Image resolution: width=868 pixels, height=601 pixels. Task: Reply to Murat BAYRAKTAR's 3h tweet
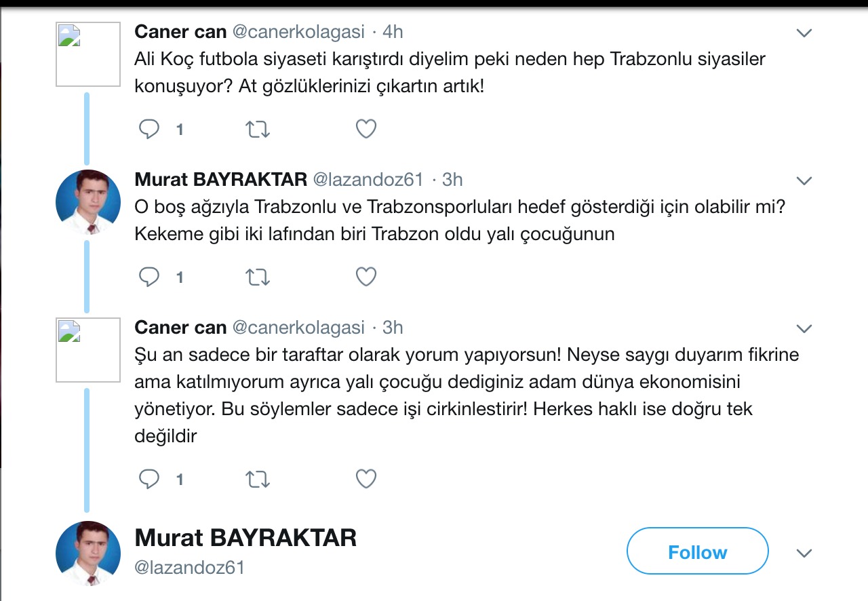(149, 277)
